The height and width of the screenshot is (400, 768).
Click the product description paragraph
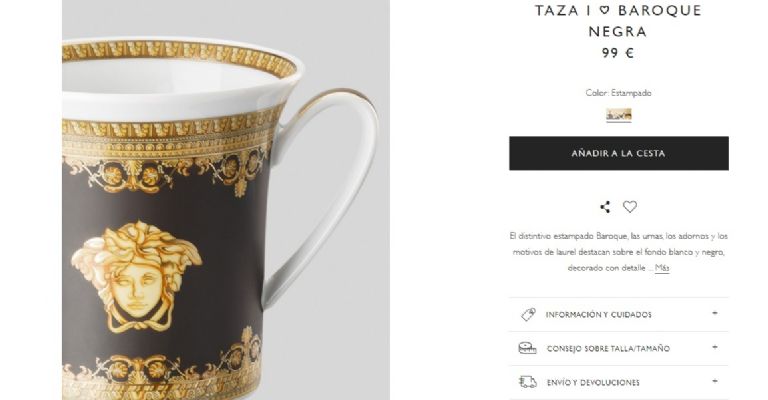tap(616, 251)
